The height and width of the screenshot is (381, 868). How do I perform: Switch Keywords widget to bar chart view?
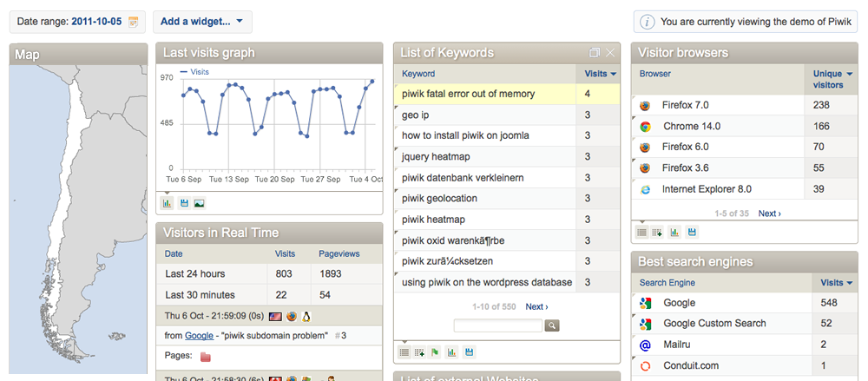coord(452,351)
